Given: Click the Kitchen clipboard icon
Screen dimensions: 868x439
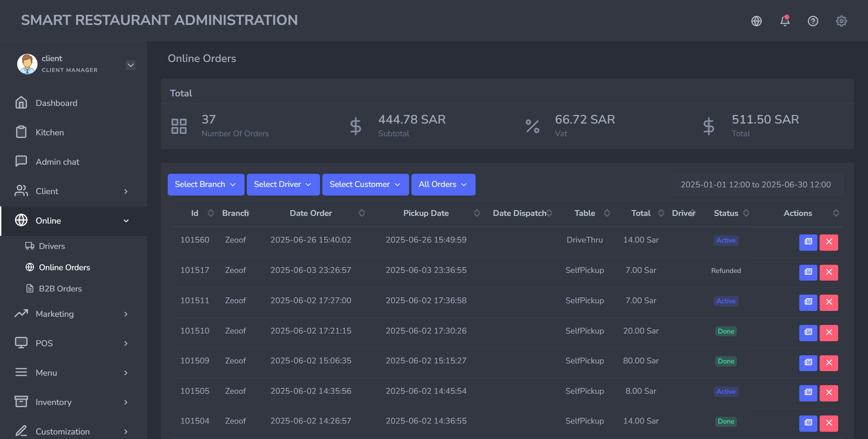Looking at the screenshot, I should coord(21,132).
